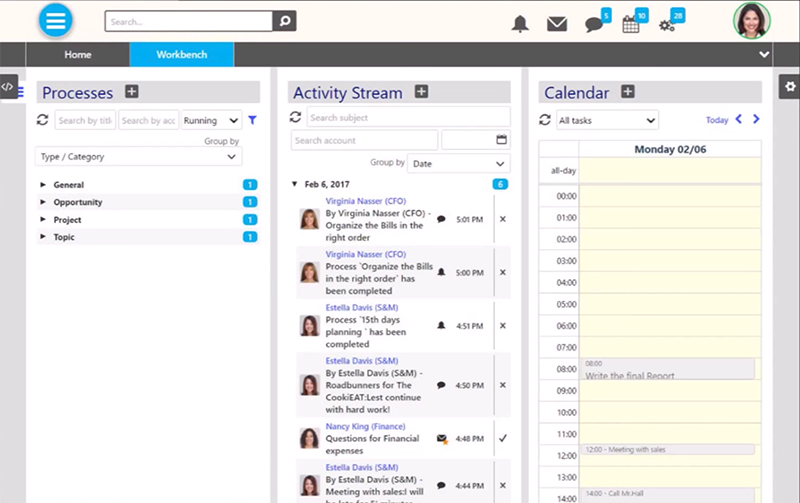The width and height of the screenshot is (800, 503).
Task: Open the main hamburger menu
Action: coord(56,20)
